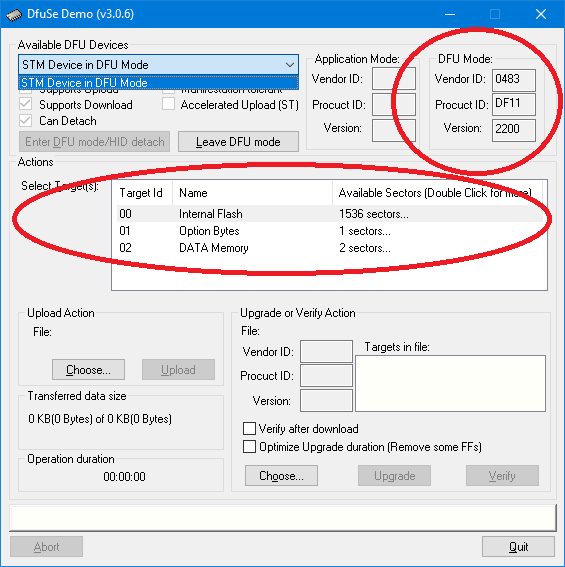Click the status message bar above Abort
Viewport: 565px width, 567px height.
tap(283, 518)
